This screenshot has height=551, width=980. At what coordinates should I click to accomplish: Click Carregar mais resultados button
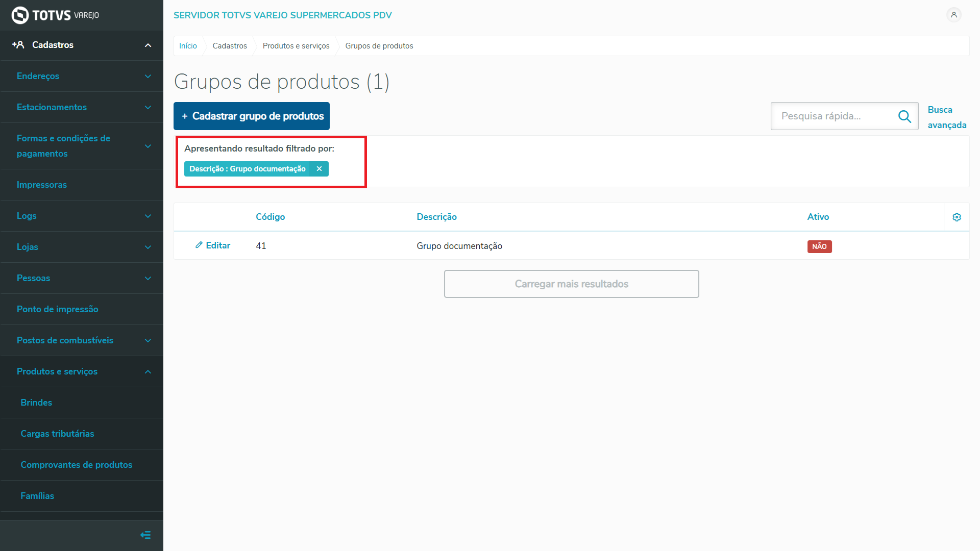pyautogui.click(x=571, y=284)
